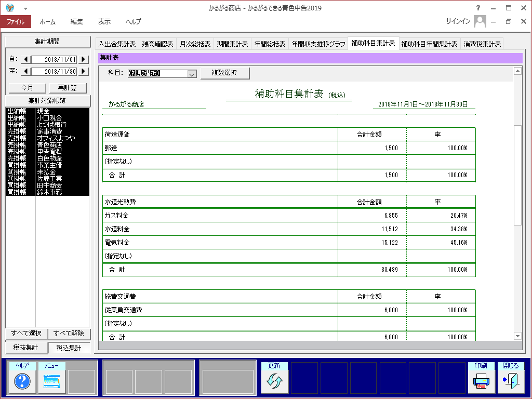This screenshot has width=532, height=399.
Task: Step start date back with left arrow
Action: point(26,59)
